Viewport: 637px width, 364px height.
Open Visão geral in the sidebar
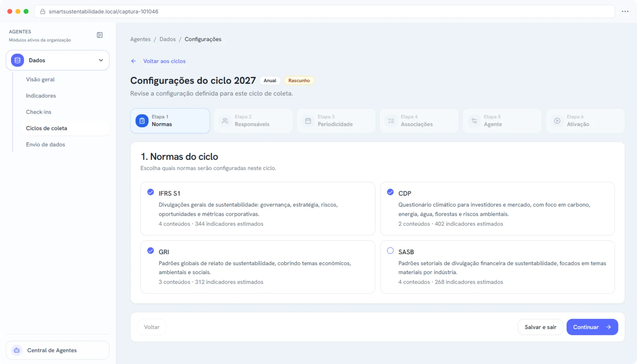(x=40, y=79)
